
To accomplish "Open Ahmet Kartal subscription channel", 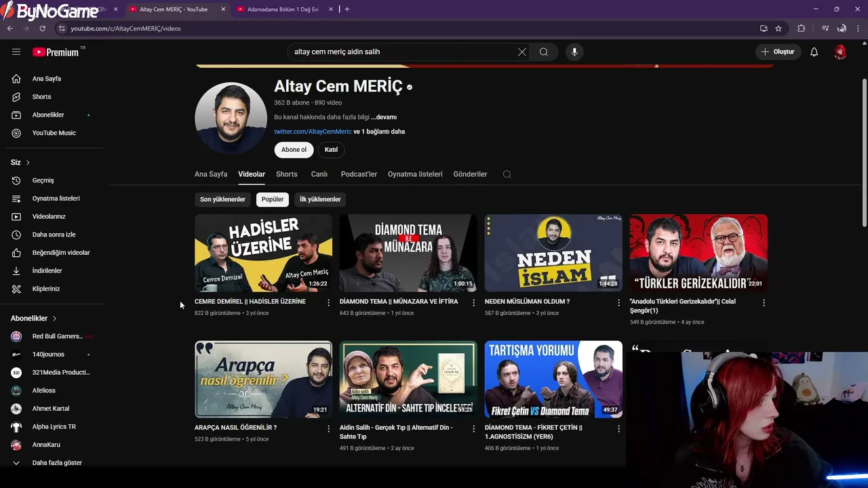I will pyautogui.click(x=52, y=409).
